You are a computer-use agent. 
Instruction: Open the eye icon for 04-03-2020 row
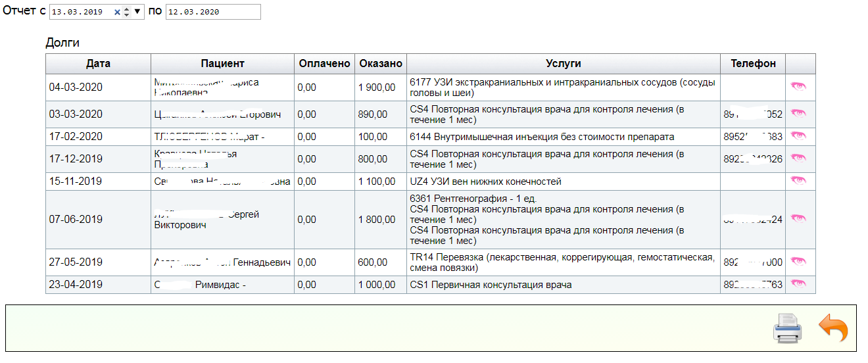798,87
